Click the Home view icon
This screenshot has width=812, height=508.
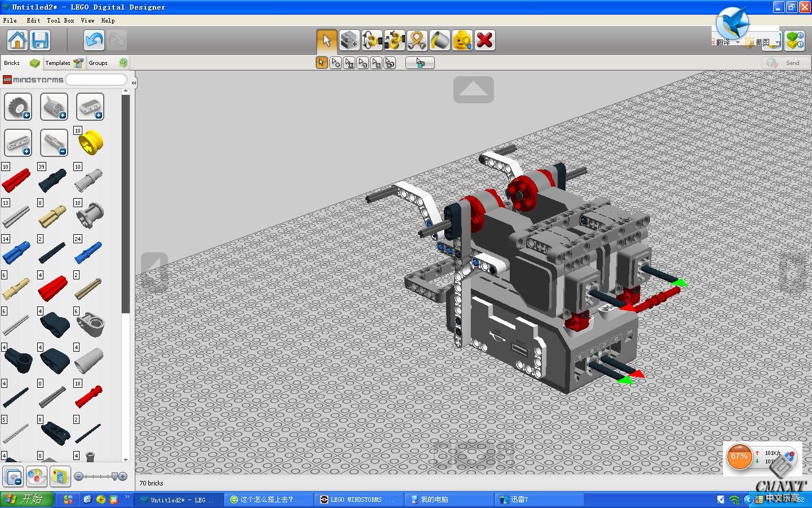pos(17,41)
